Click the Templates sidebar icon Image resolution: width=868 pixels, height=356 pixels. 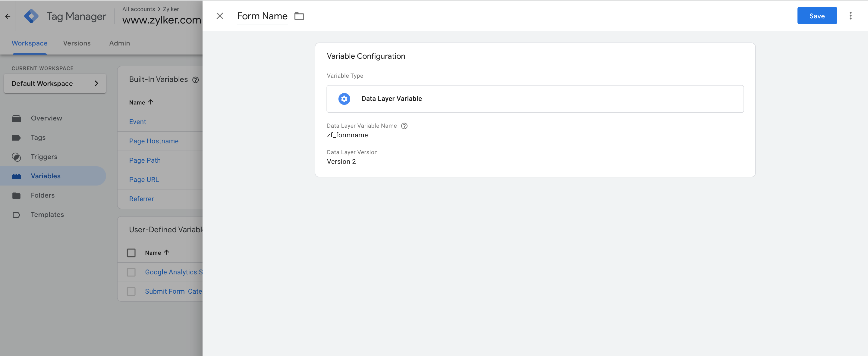click(x=17, y=214)
